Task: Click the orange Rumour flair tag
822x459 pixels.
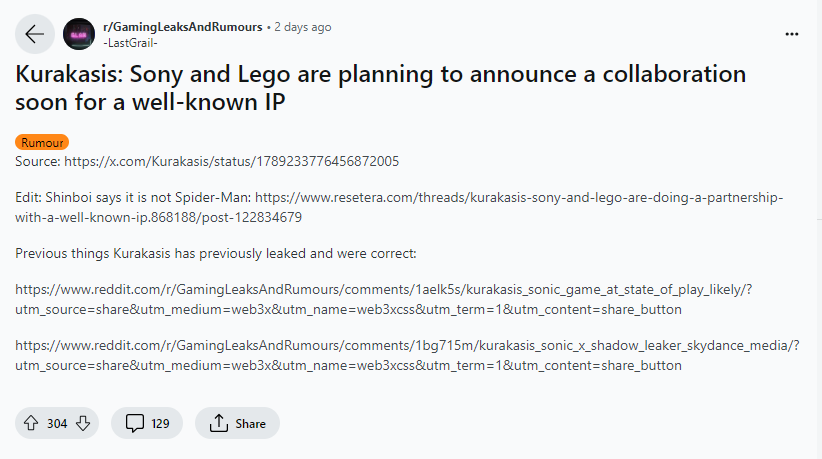Action: pyautogui.click(x=42, y=143)
